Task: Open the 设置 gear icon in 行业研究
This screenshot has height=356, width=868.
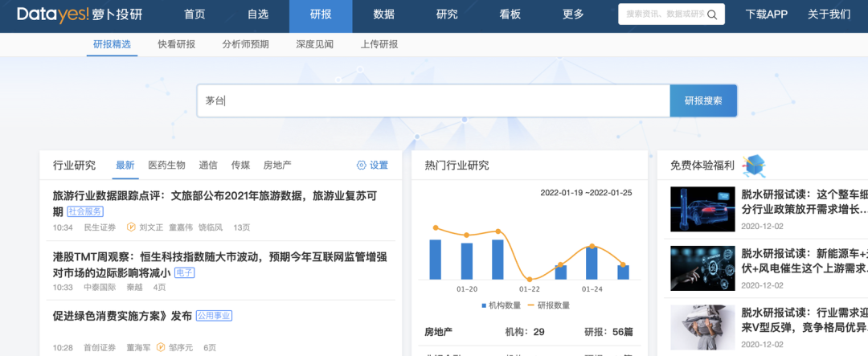Action: pyautogui.click(x=362, y=165)
